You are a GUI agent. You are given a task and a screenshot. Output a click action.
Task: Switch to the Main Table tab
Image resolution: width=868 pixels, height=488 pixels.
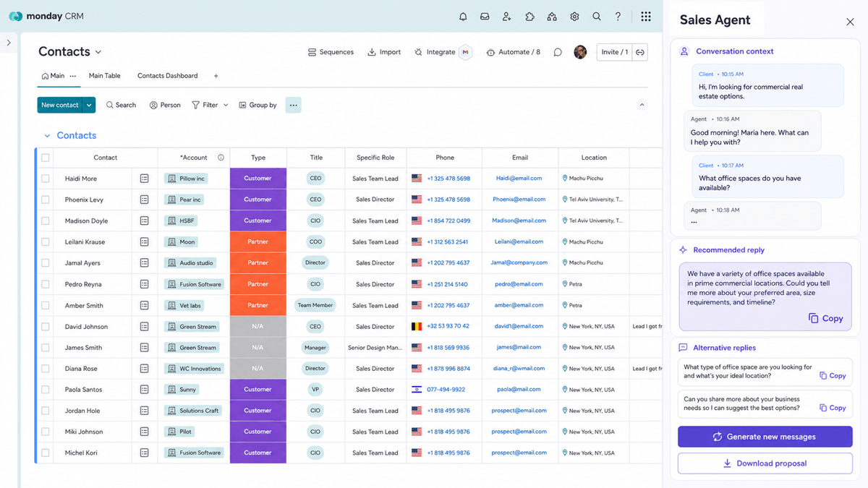(104, 76)
